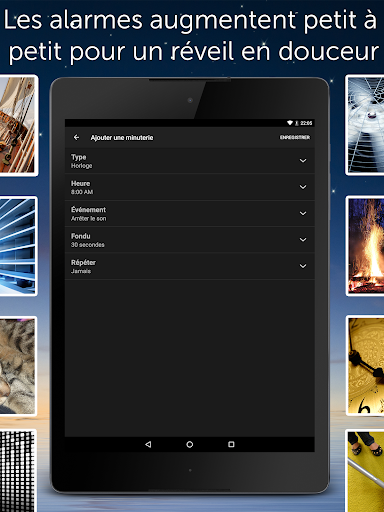Tap the Android back navigation button

click(x=148, y=444)
